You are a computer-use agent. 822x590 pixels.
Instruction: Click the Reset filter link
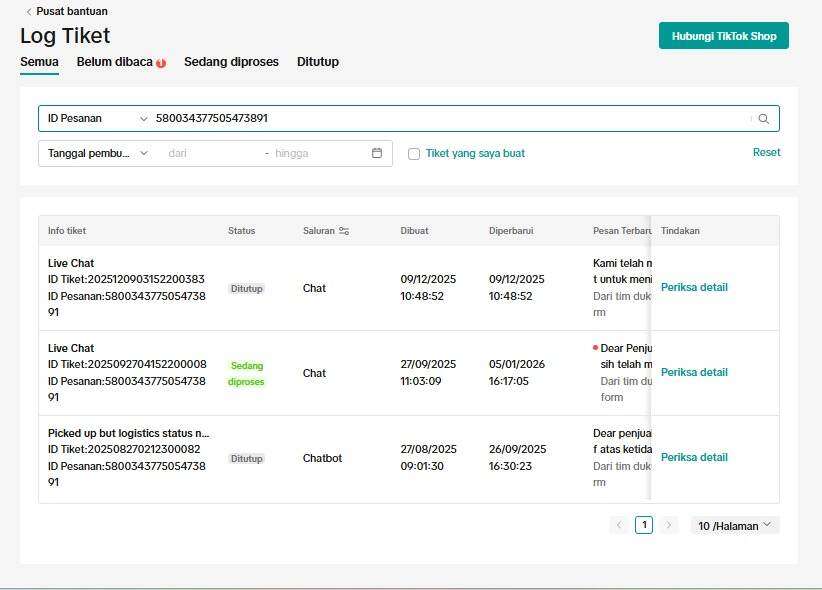766,152
